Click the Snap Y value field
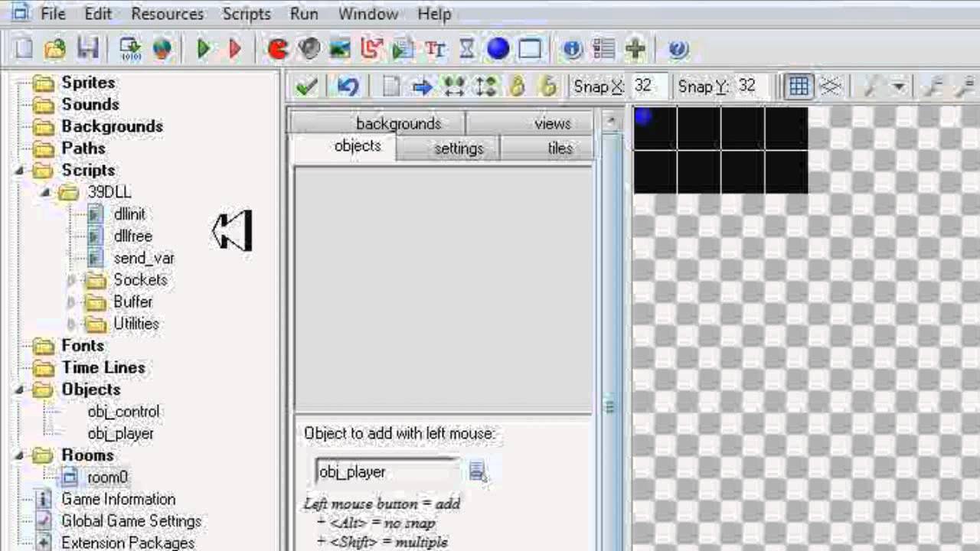980x551 pixels. [753, 86]
